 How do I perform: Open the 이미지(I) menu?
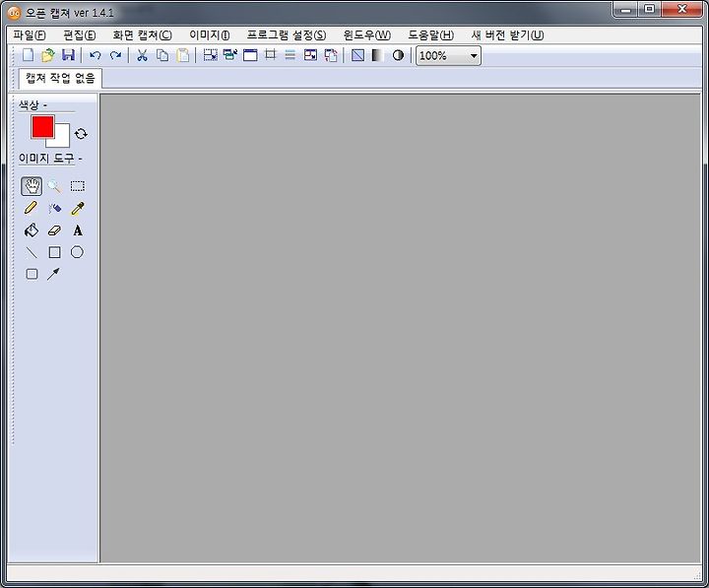coord(210,34)
